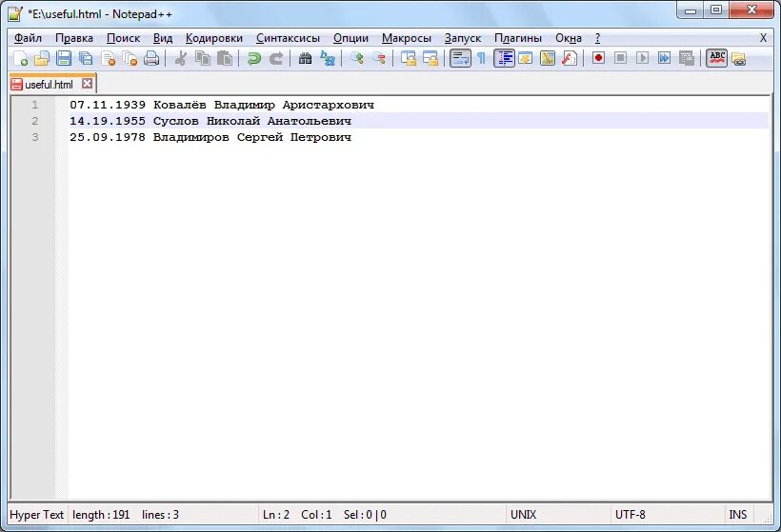Screen dimensions: 781x532
Task: Click line number 3 in the margin
Action: tap(35, 137)
